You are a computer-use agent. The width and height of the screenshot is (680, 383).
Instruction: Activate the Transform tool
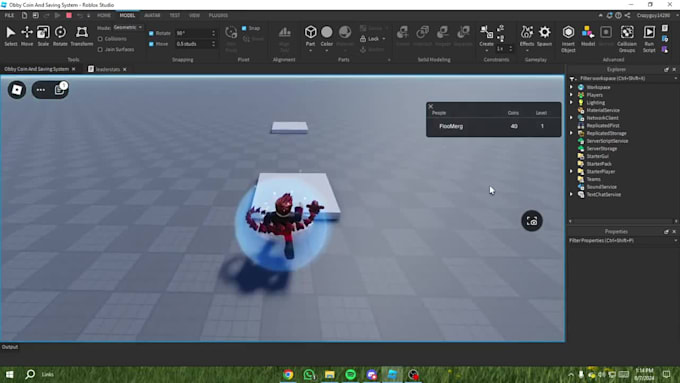point(82,36)
